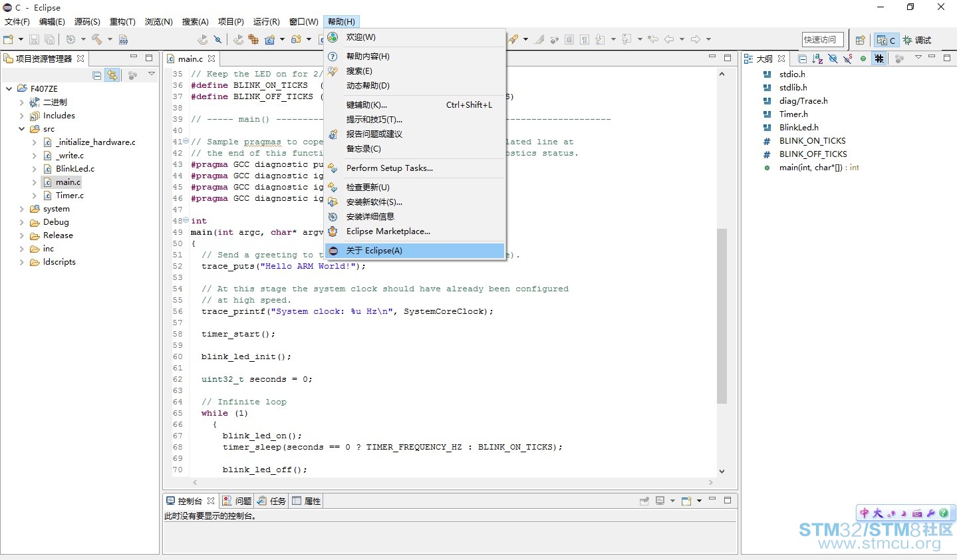The height and width of the screenshot is (560, 957).
Task: Click the binary 010 toolbar icon
Action: click(x=124, y=40)
